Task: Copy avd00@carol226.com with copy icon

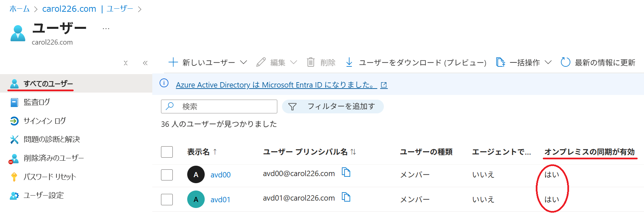Action: point(346,172)
